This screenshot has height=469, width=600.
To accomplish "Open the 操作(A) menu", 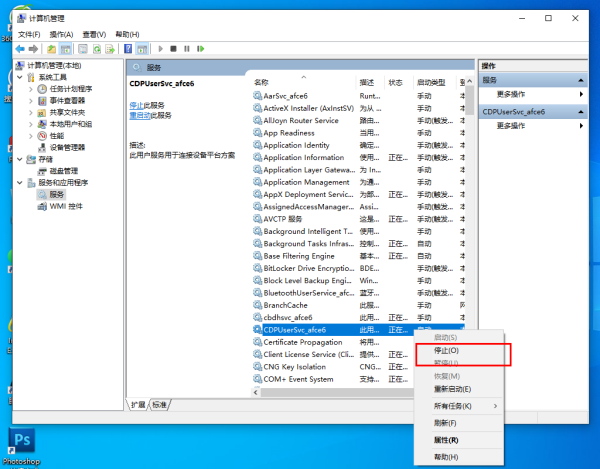I will pos(61,34).
